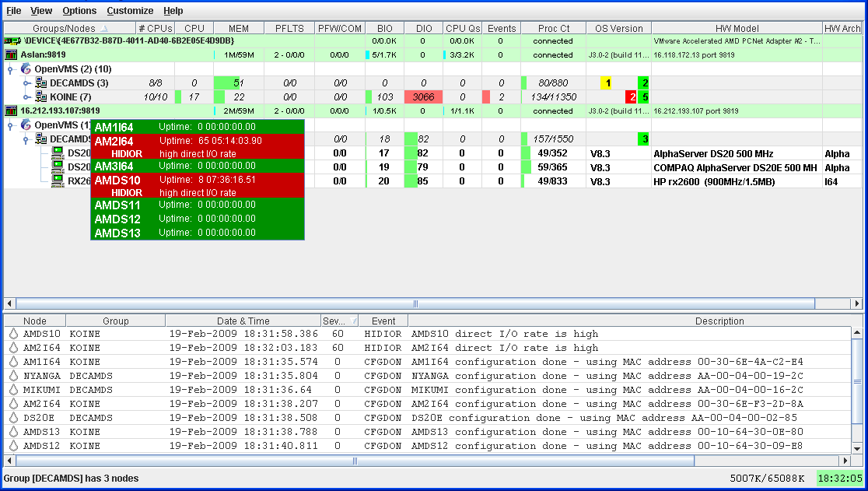Expand the KOINE (7) group
The height and width of the screenshot is (491, 868).
[26, 96]
